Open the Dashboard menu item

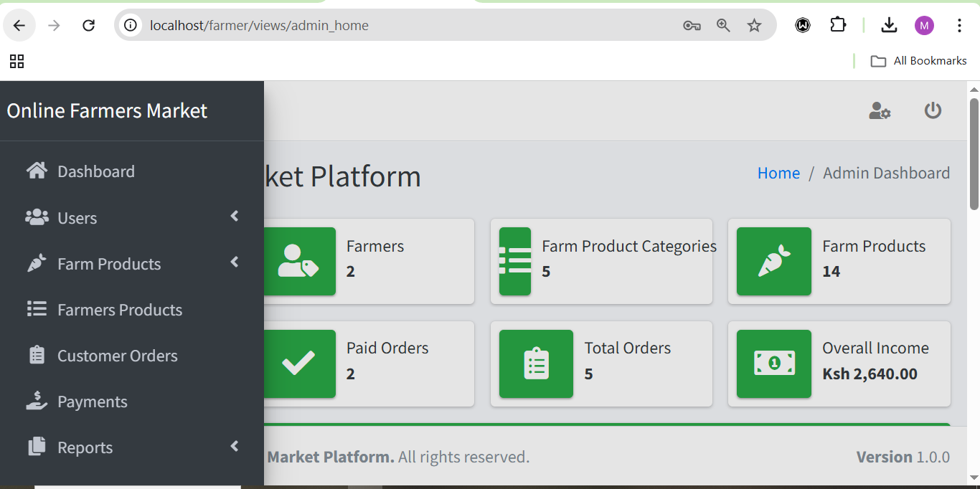[95, 171]
